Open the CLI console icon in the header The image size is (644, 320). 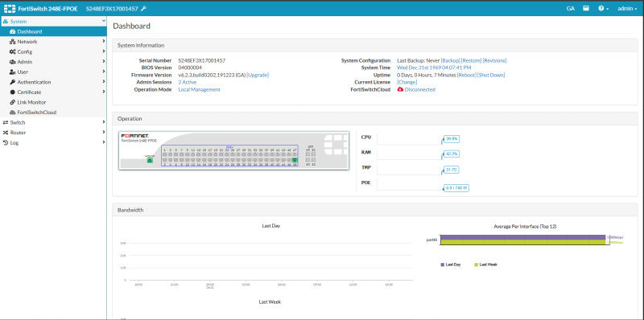pyautogui.click(x=586, y=8)
